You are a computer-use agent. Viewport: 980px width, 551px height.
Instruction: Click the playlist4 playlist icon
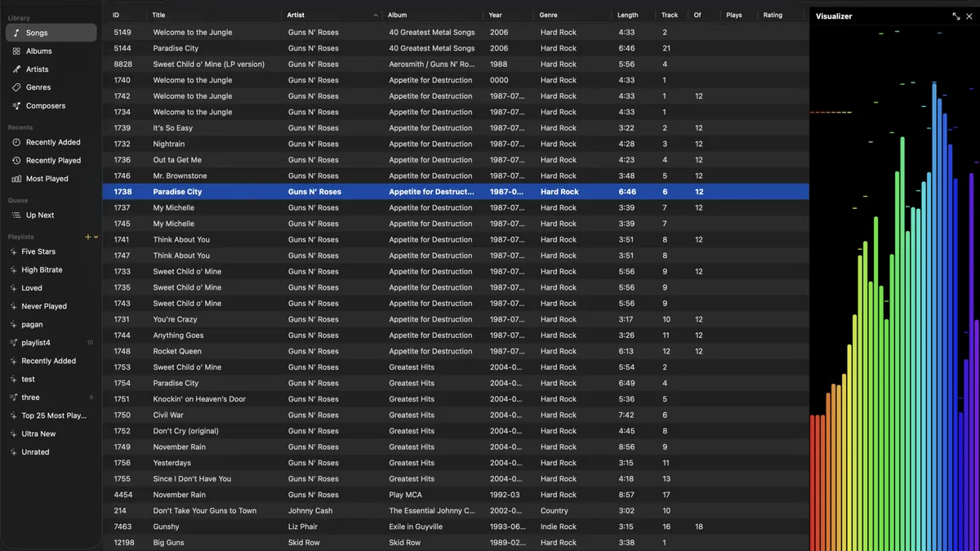(x=13, y=343)
